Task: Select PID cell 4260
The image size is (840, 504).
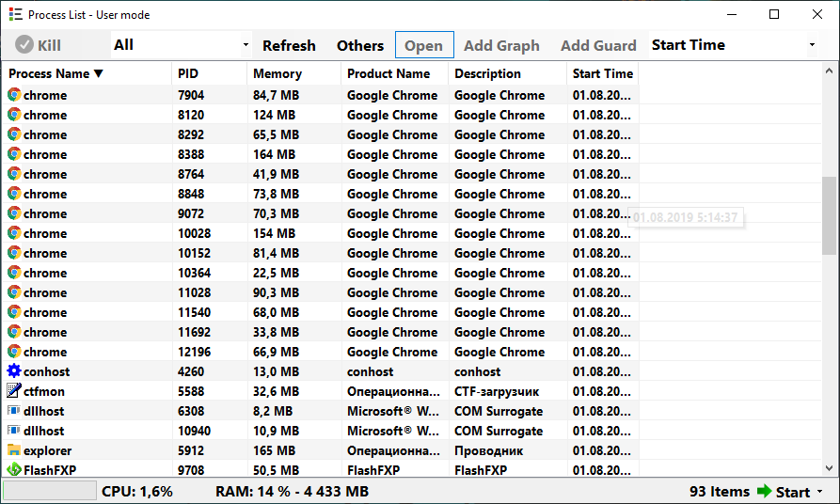Action: (191, 371)
